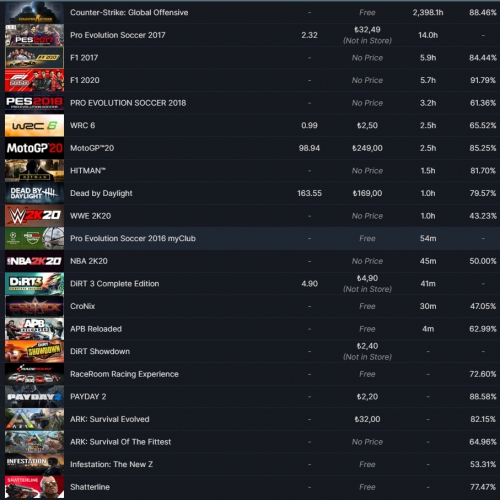Select the ₺169,00 price cell
The width and height of the screenshot is (500, 500).
point(367,193)
